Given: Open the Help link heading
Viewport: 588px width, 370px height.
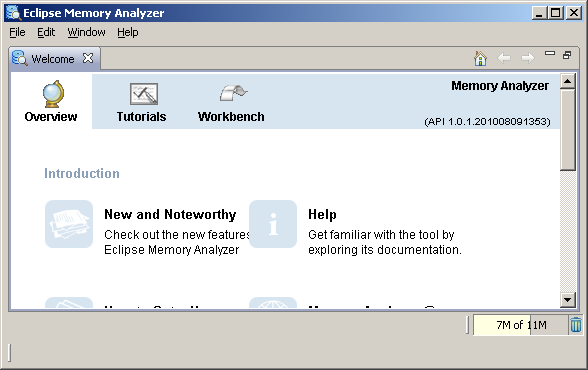Looking at the screenshot, I should (x=322, y=214).
